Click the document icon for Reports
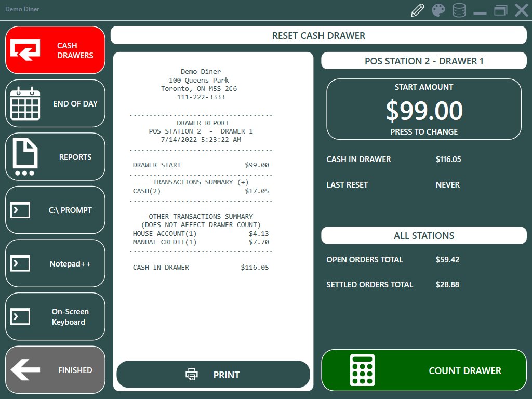The height and width of the screenshot is (399, 532). click(x=25, y=157)
